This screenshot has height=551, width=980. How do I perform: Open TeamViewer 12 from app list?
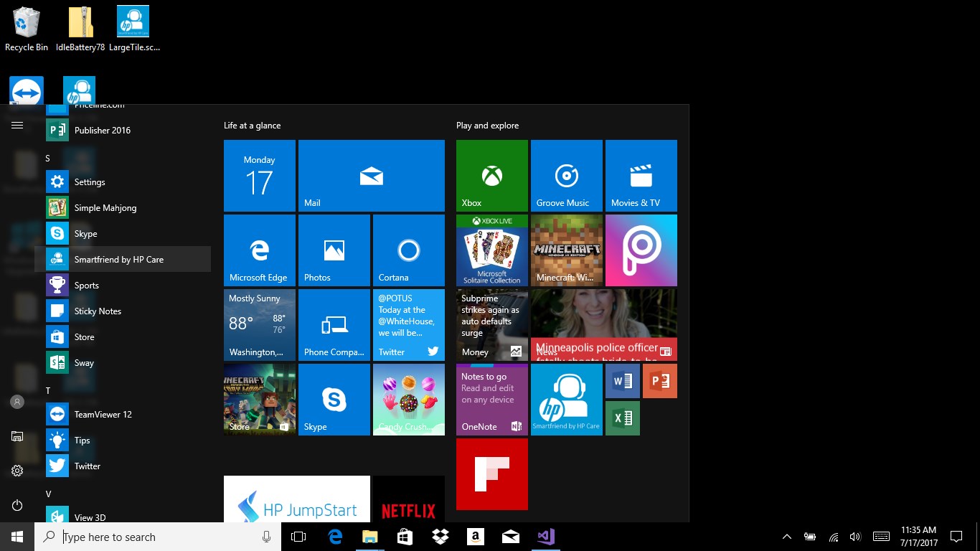(x=123, y=415)
